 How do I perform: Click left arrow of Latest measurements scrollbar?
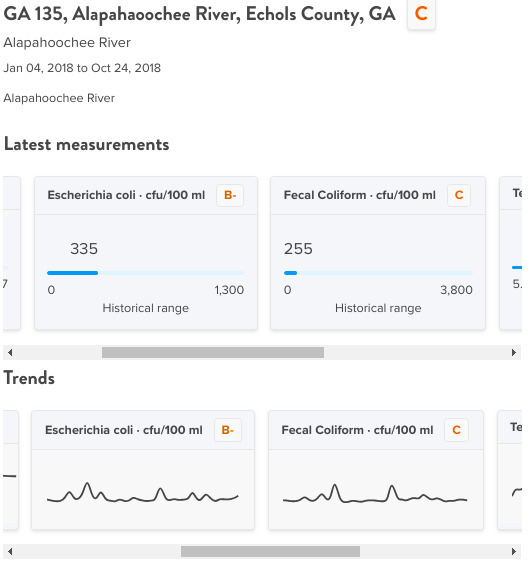point(10,352)
